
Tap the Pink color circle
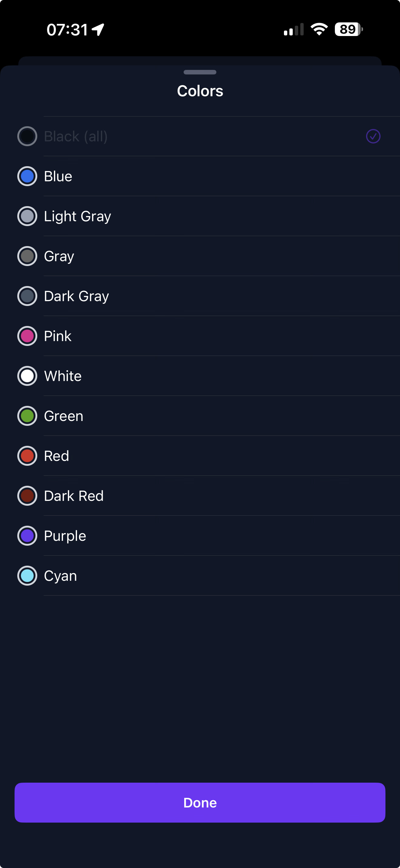(x=27, y=336)
